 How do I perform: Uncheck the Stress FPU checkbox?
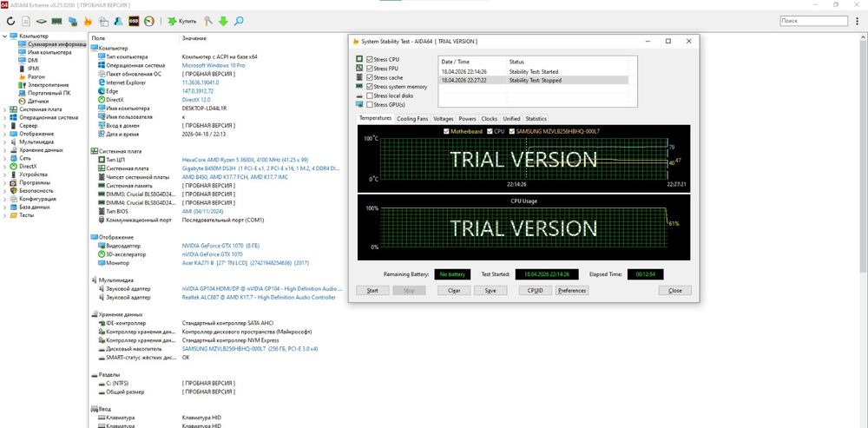(x=369, y=68)
